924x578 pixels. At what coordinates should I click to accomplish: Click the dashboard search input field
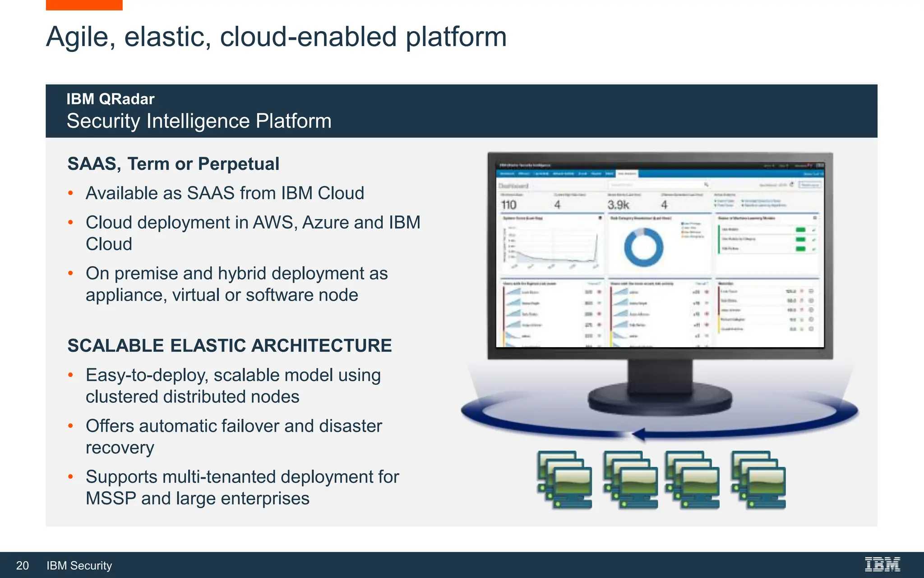pyautogui.click(x=654, y=185)
